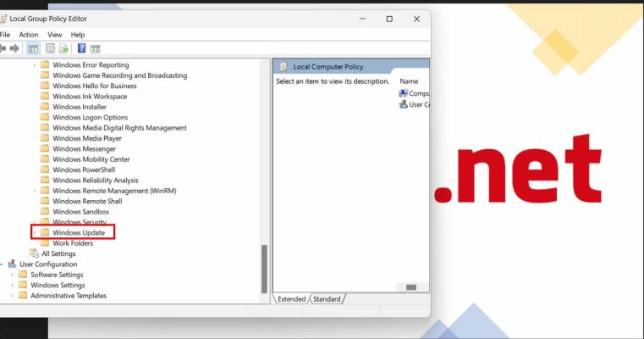Expand the Windows Error Reporting node
Screen dimensions: 644x339
[35, 65]
